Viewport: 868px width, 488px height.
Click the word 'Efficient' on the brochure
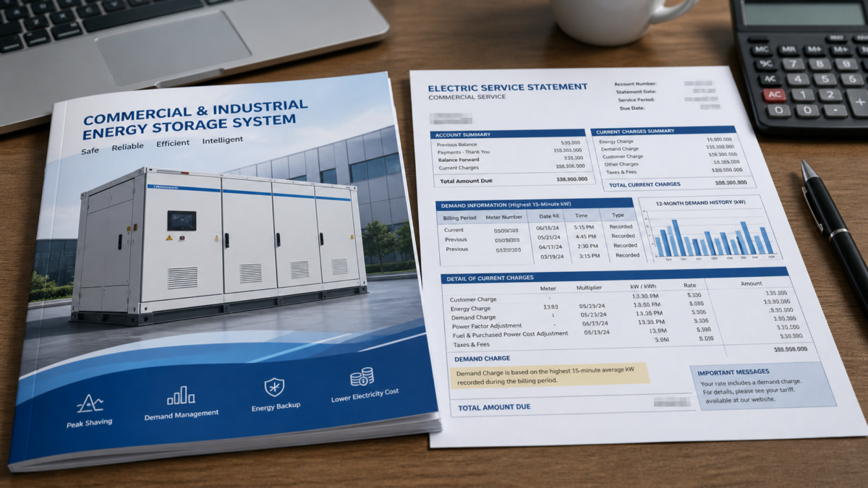coord(173,144)
